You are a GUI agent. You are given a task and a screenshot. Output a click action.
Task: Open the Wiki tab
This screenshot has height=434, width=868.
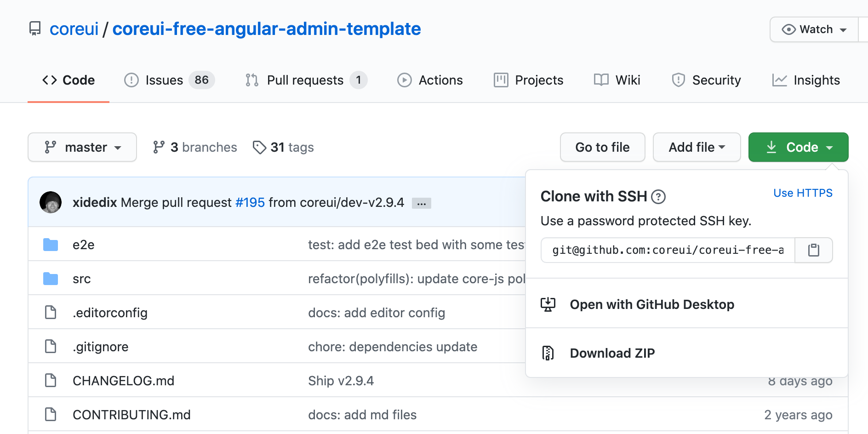point(617,80)
